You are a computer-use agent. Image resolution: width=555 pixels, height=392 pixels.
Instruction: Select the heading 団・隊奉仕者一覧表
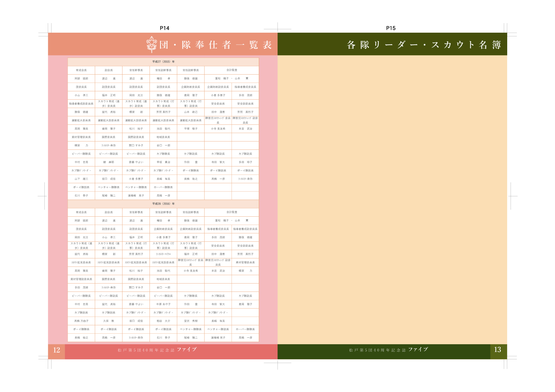click(216, 45)
